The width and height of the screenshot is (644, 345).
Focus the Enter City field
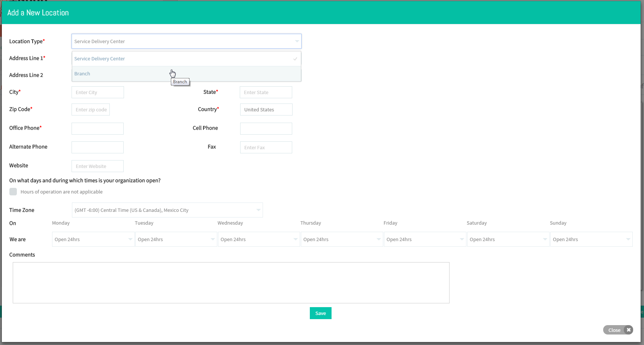point(98,92)
